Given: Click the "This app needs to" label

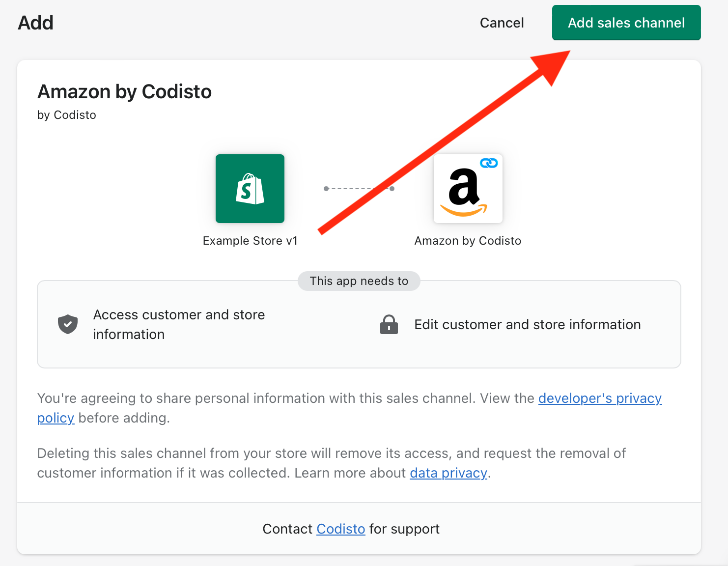Looking at the screenshot, I should pos(359,281).
